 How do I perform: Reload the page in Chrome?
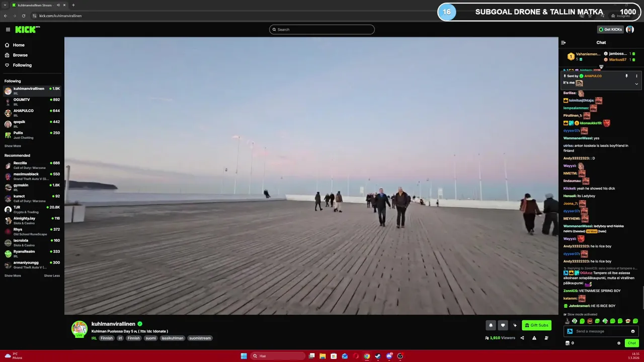pos(24,16)
